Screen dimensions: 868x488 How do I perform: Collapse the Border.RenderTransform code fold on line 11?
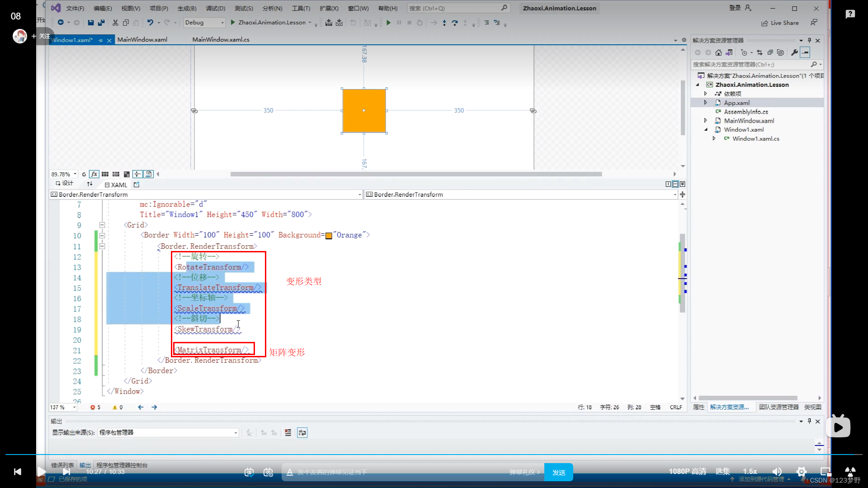(102, 246)
